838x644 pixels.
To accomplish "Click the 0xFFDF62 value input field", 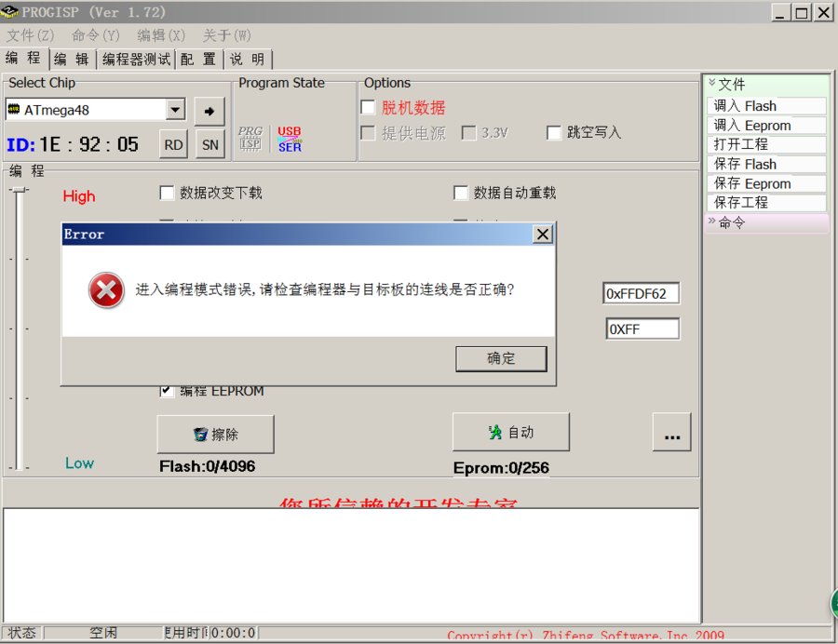I will tap(642, 292).
